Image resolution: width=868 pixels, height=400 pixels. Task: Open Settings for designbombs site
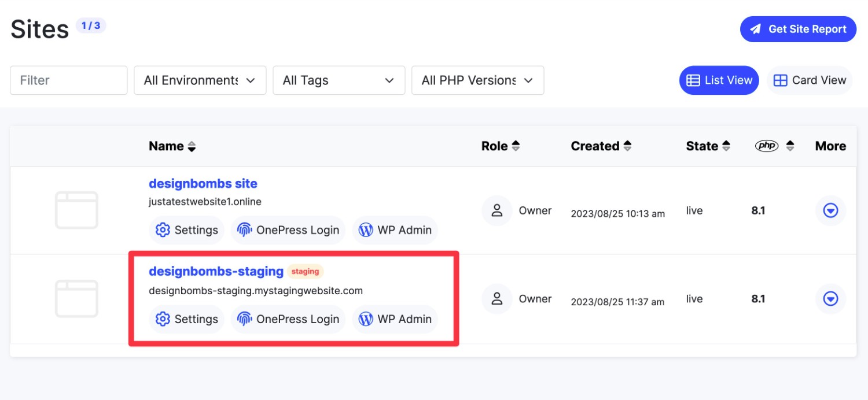[186, 230]
